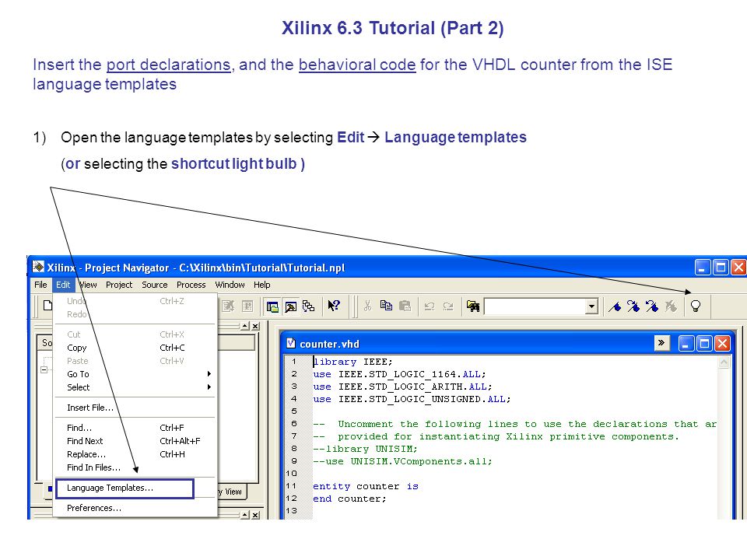The width and height of the screenshot is (747, 560).
Task: Click the greyed toolbar icon right of Edit menu
Action: pos(228,306)
